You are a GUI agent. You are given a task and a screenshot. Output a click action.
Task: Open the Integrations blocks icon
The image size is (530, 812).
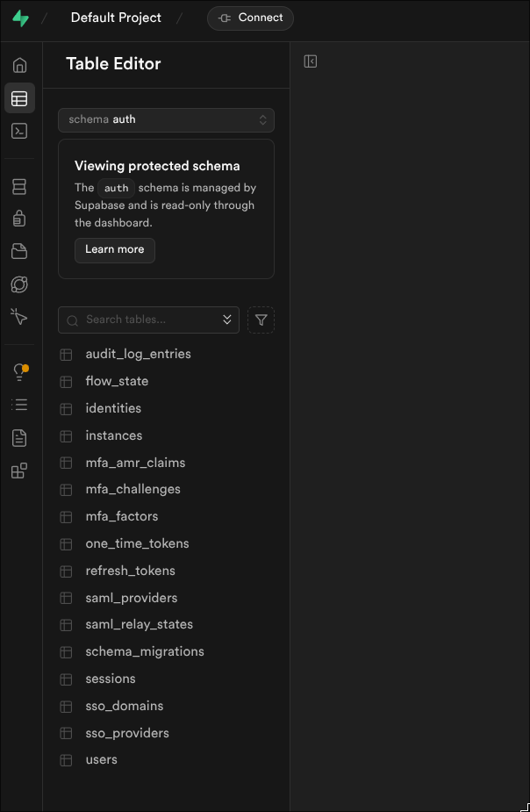click(x=19, y=471)
